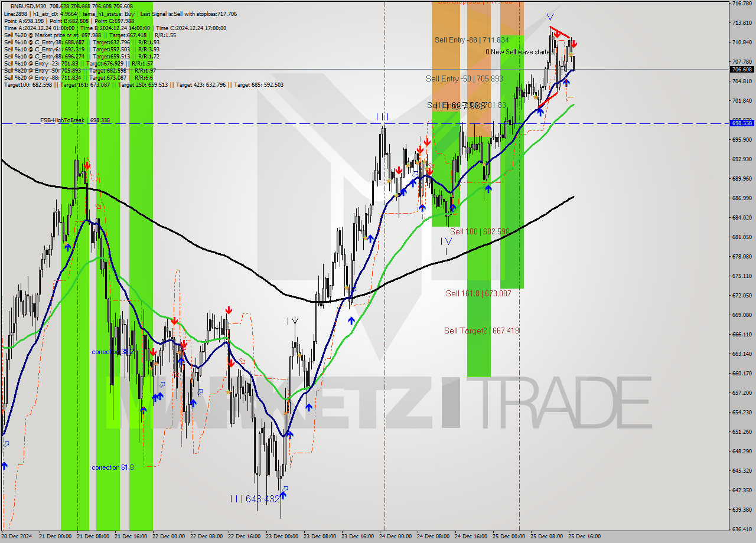Click the 'Sell 161.8 | 673.087' label

pos(478,293)
